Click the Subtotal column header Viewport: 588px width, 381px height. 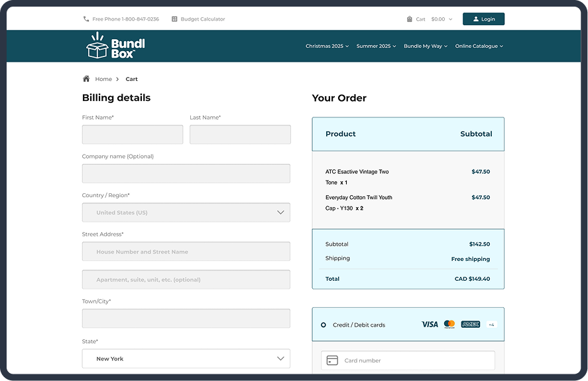pyautogui.click(x=476, y=133)
